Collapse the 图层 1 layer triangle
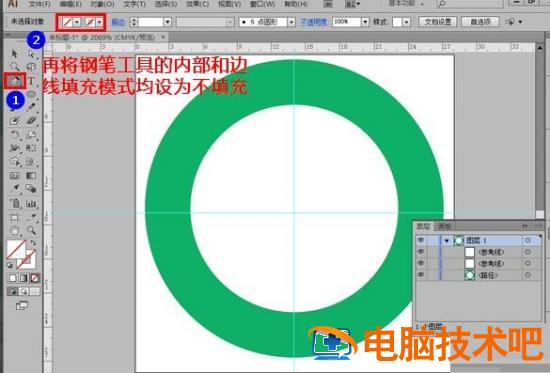 pos(447,241)
